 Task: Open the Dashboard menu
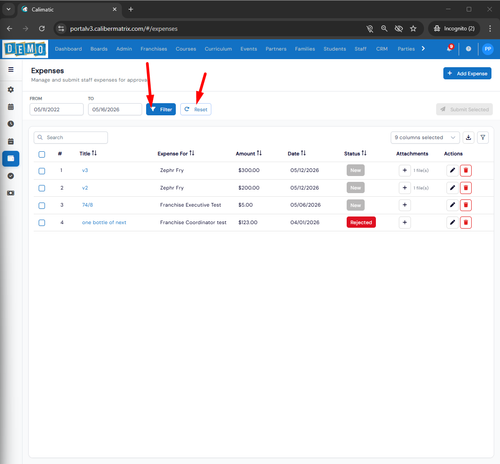pos(68,49)
